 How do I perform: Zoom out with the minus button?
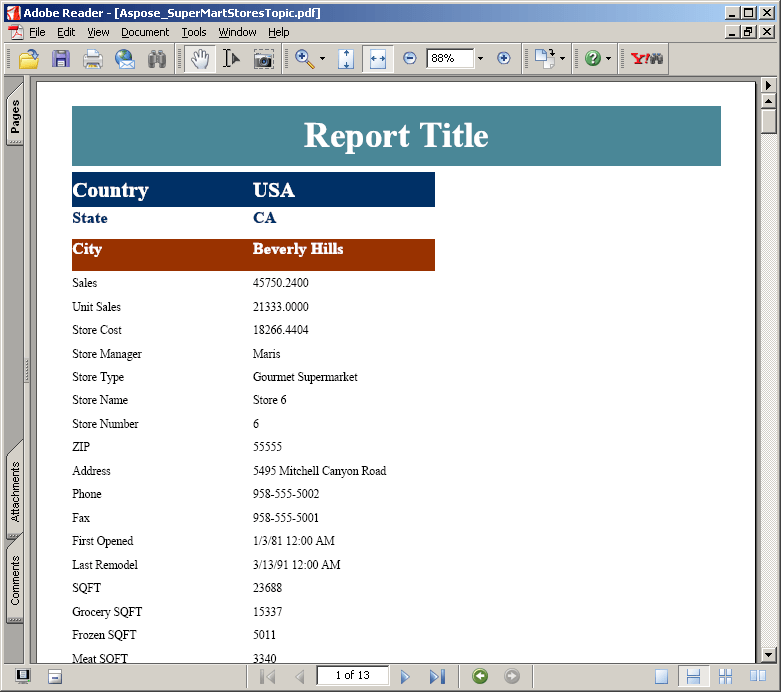(409, 58)
